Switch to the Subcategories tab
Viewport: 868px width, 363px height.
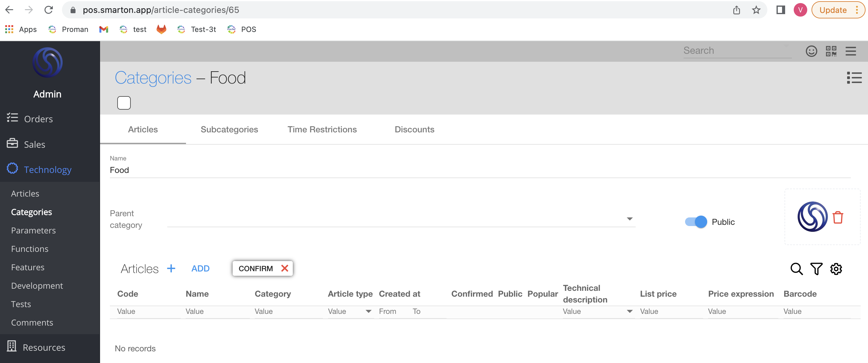click(x=229, y=129)
